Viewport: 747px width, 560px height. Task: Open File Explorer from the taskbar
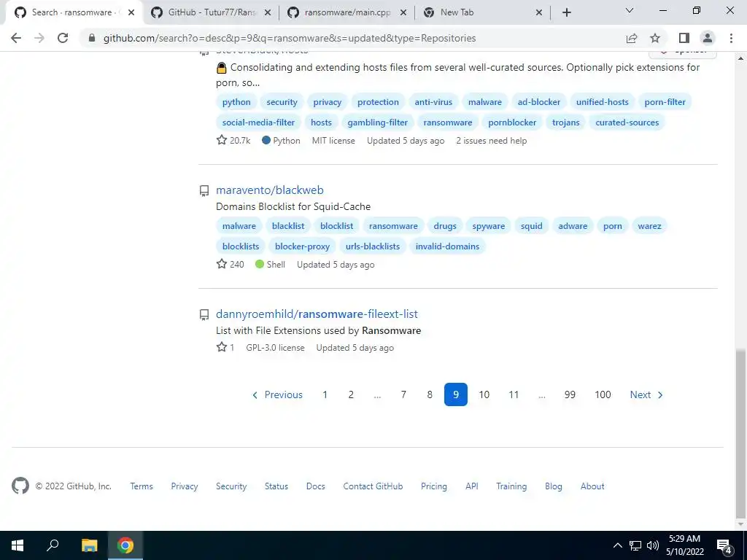89,545
